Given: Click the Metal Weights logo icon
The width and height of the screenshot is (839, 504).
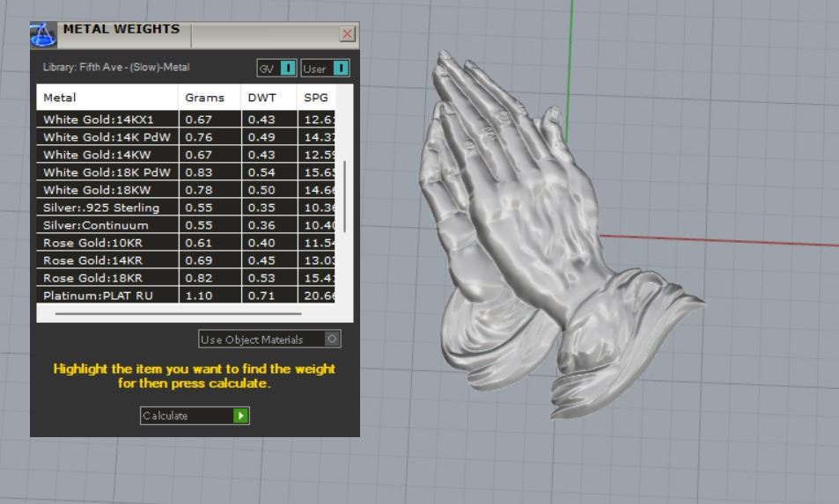Looking at the screenshot, I should 43,34.
